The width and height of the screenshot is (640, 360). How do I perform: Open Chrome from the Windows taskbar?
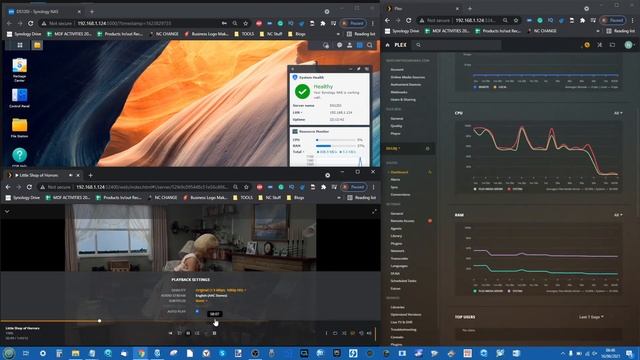[141, 353]
